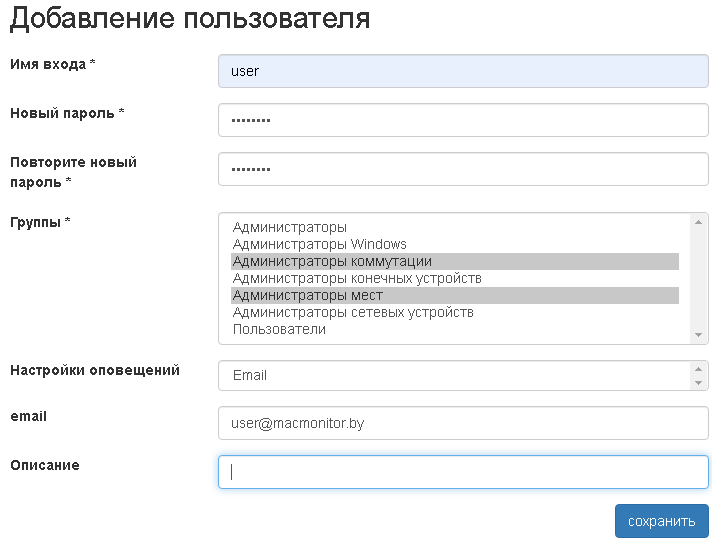Image resolution: width=712 pixels, height=541 pixels.
Task: Click Email option in notification settings
Action: coord(250,375)
